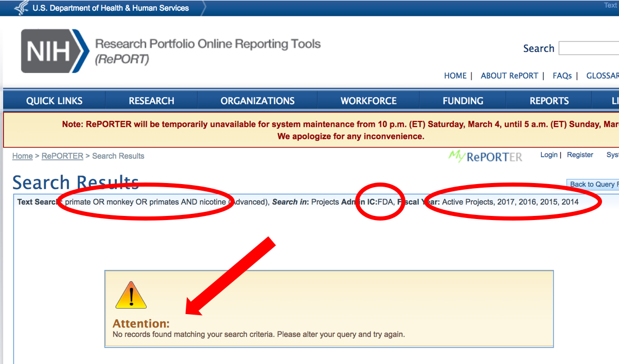Go to the HOME link
This screenshot has width=619, height=364.
pyautogui.click(x=455, y=76)
